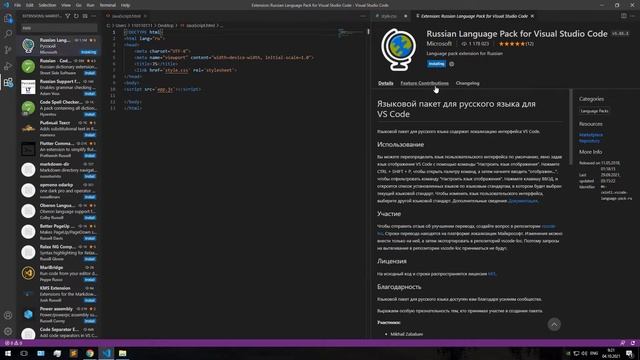
Task: Install Russian - Code Spell Checker extension
Action: tap(90, 73)
